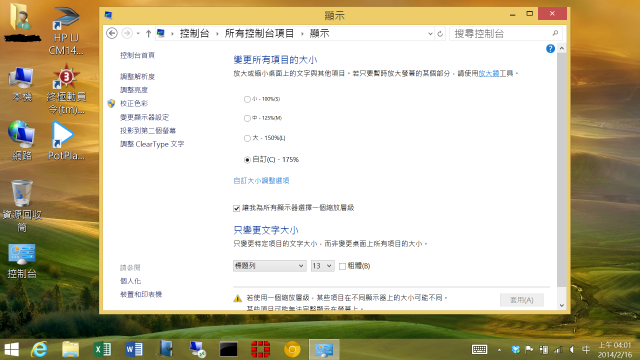The height and width of the screenshot is (360, 640).
Task: Select the 網路 desktop icon
Action: (22, 140)
